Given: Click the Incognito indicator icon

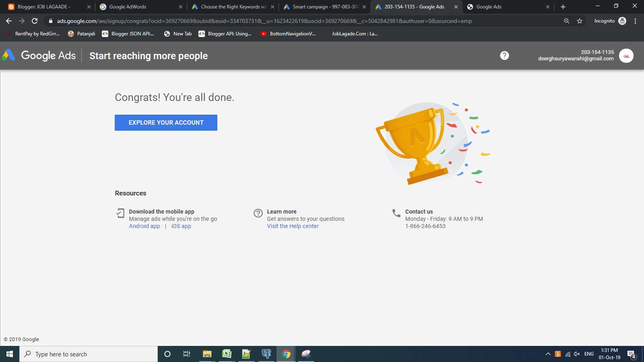Looking at the screenshot, I should (622, 21).
